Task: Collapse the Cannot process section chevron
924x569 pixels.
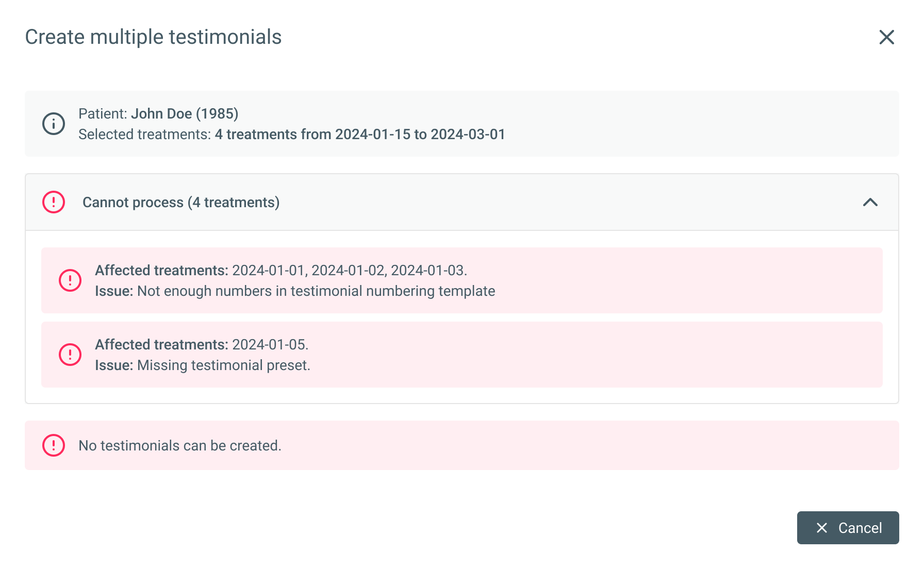Action: coord(870,202)
